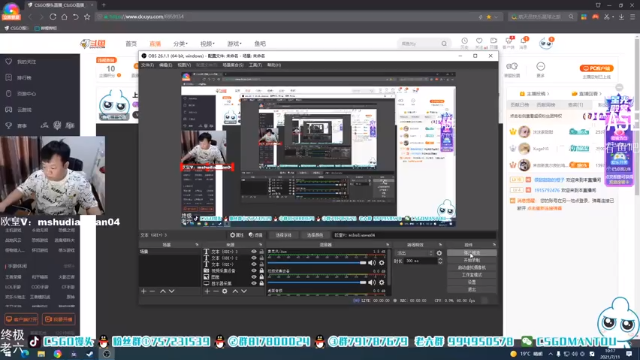Viewport: 640px width, 360px height.
Task: Click the text content input field on the source toolbar
Action: coord(414,235)
